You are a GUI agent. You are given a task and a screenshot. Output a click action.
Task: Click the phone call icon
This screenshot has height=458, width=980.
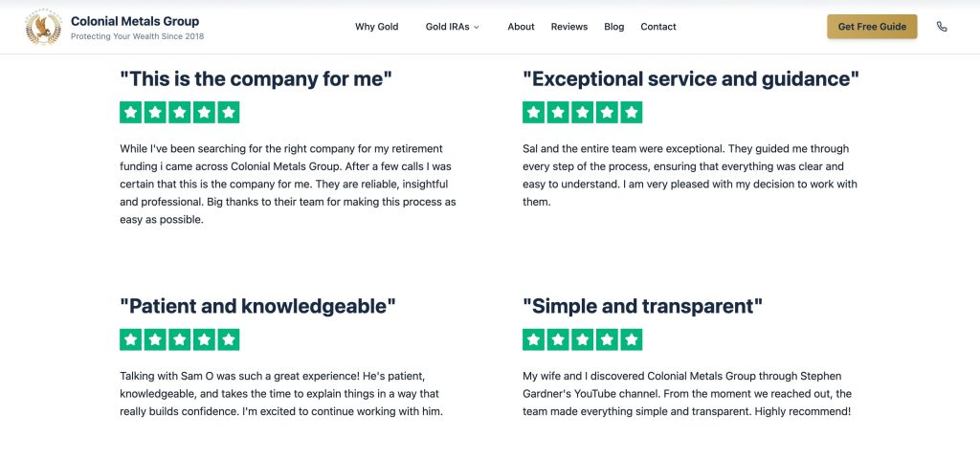(x=942, y=27)
